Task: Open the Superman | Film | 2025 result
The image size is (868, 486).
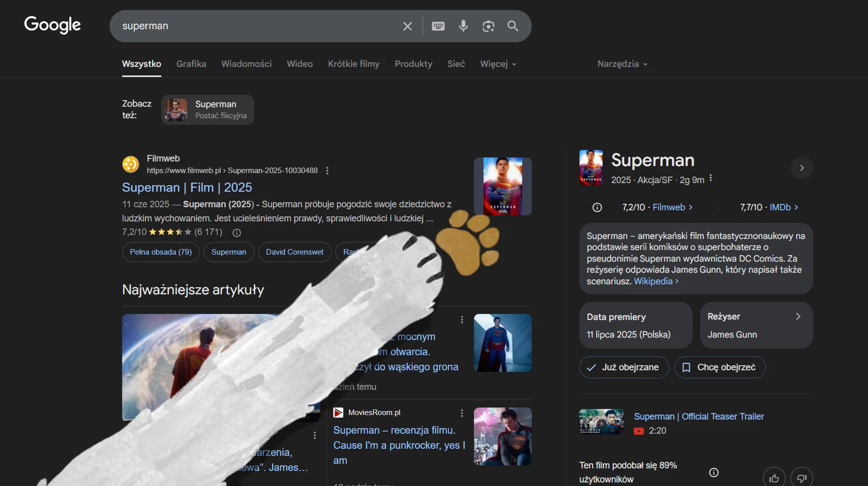Action: [x=187, y=187]
